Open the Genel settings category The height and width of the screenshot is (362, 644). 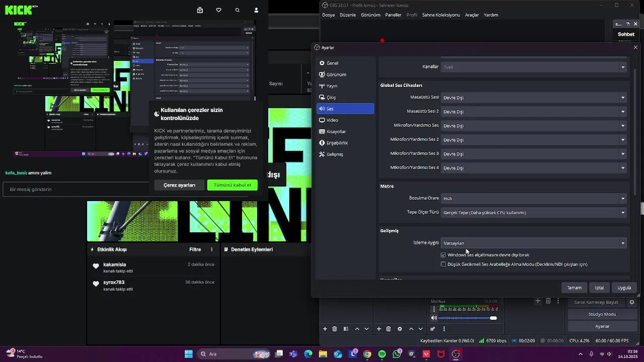tap(345, 63)
